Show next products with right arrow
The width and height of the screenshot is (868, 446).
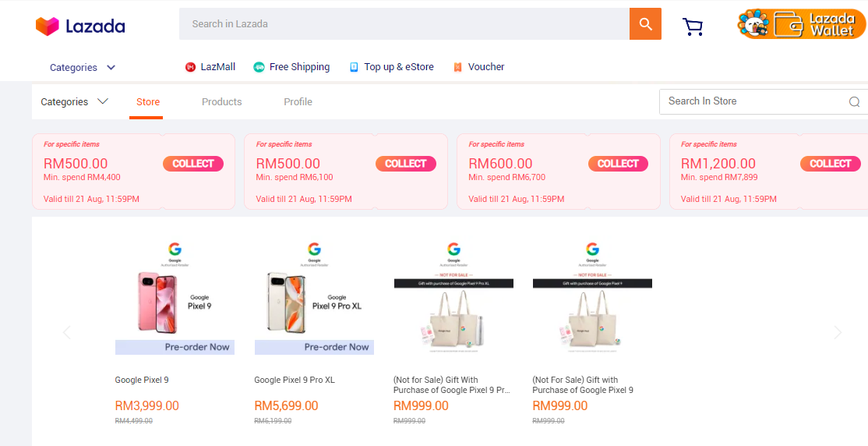tap(838, 333)
